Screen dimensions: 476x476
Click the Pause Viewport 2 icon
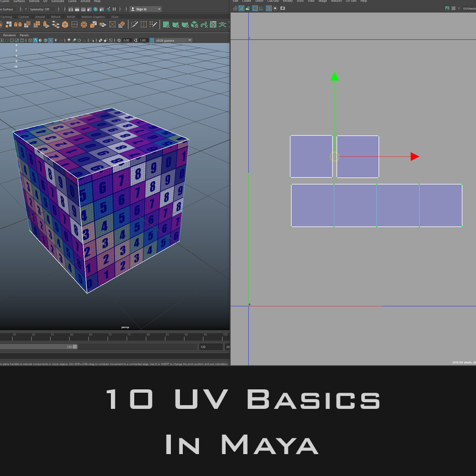point(114,9)
